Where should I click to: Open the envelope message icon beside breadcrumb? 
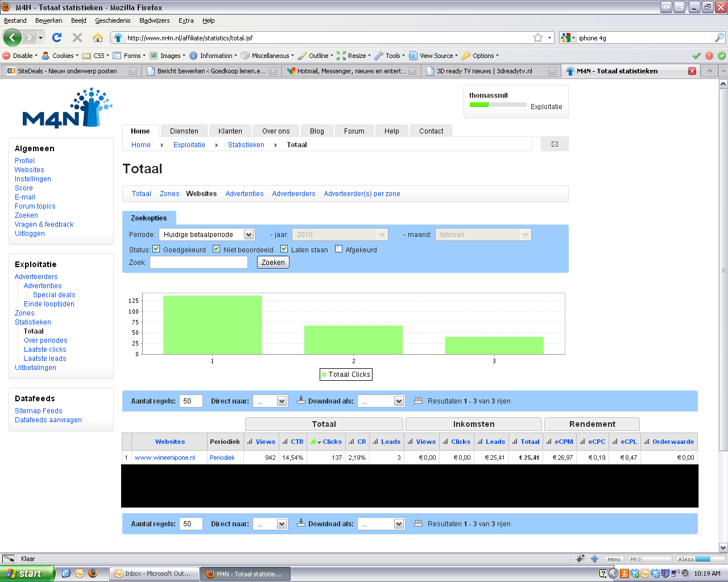[x=555, y=144]
